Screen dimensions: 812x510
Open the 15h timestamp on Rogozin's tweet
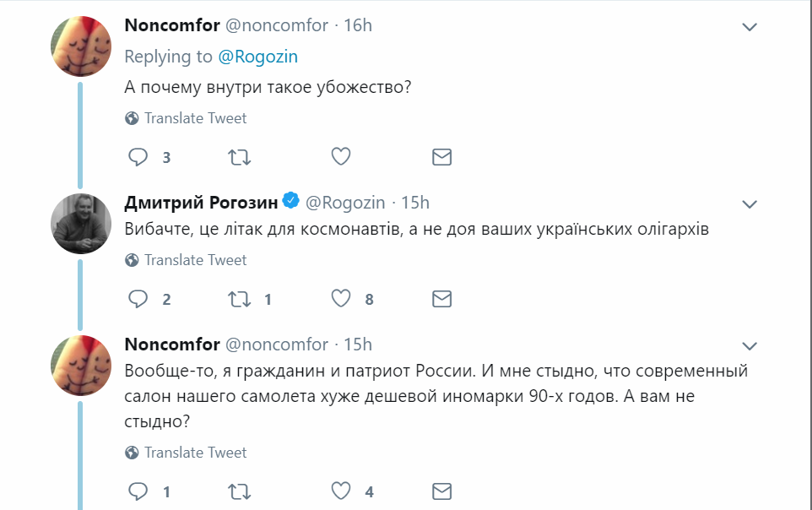(414, 203)
